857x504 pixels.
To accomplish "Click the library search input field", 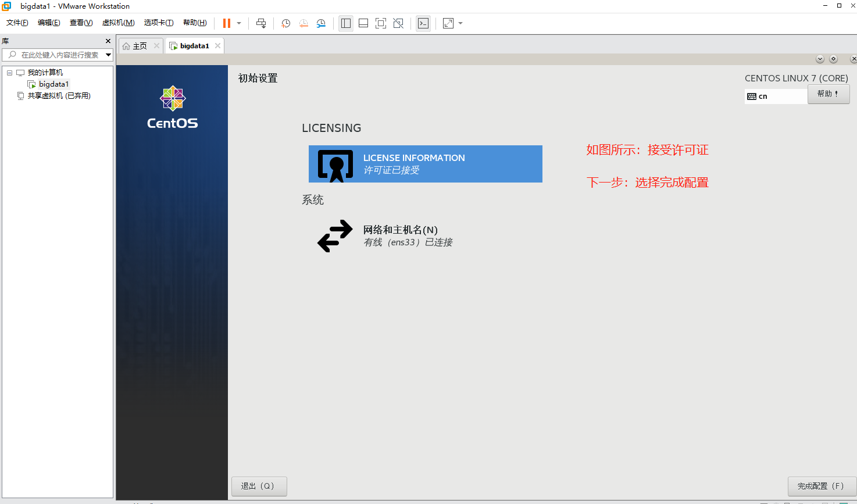I will [x=58, y=55].
